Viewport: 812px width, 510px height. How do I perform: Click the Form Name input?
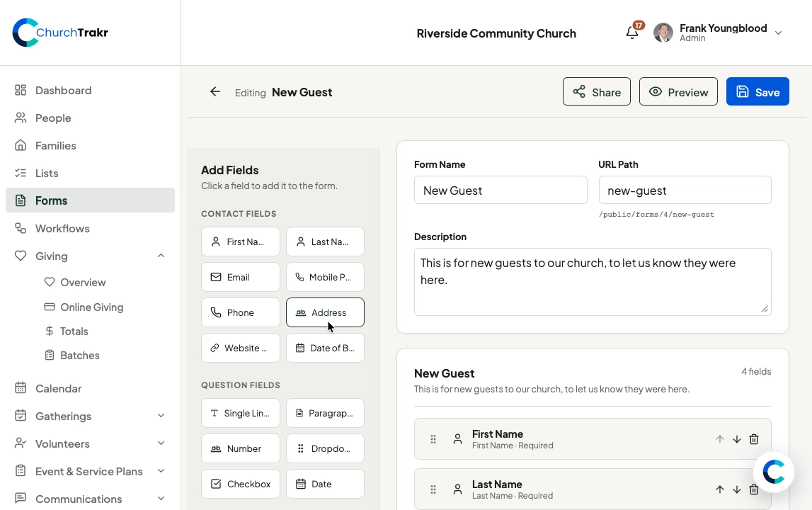pyautogui.click(x=501, y=191)
